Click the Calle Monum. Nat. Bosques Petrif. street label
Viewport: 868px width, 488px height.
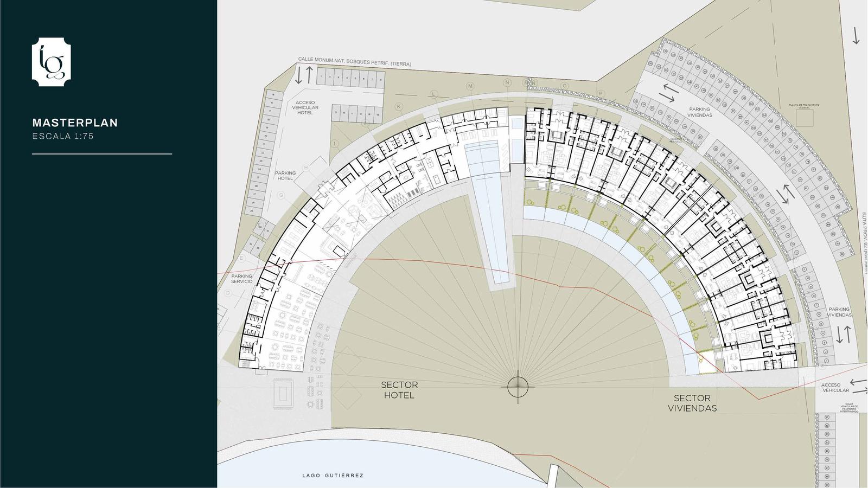point(354,61)
